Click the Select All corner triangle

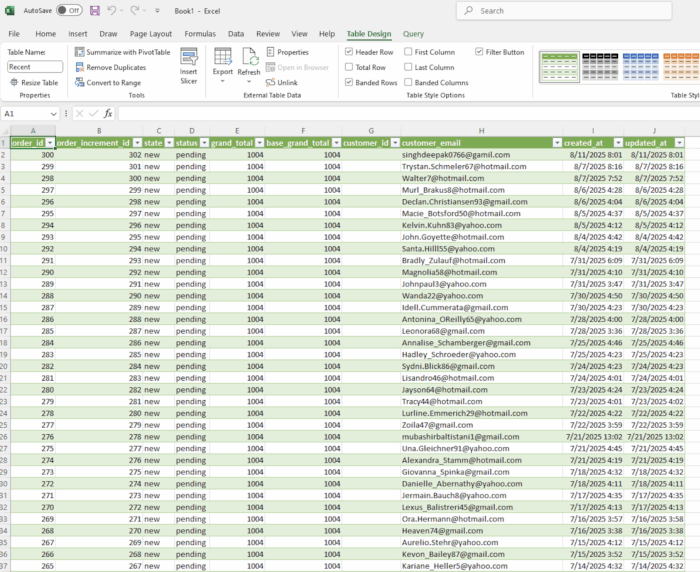pos(5,131)
